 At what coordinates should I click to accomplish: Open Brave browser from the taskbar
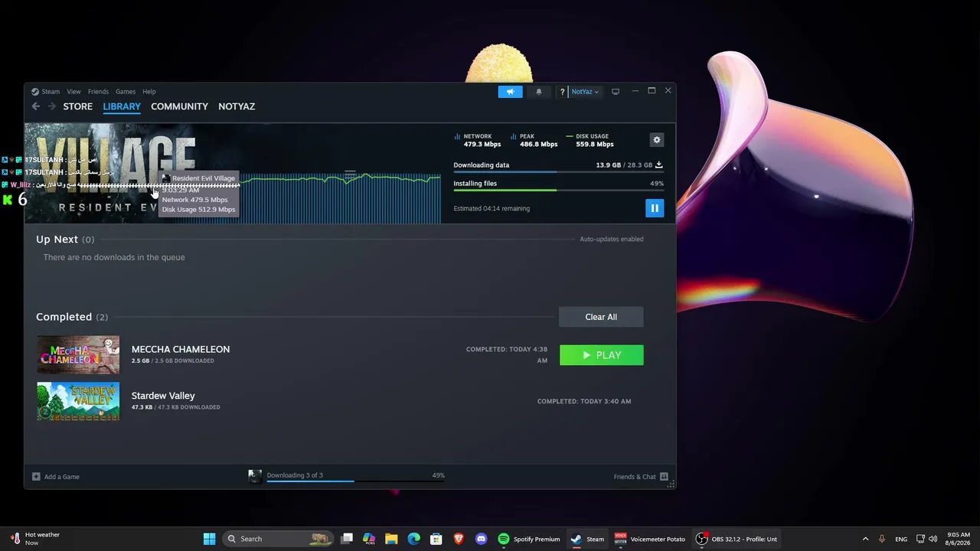[459, 539]
